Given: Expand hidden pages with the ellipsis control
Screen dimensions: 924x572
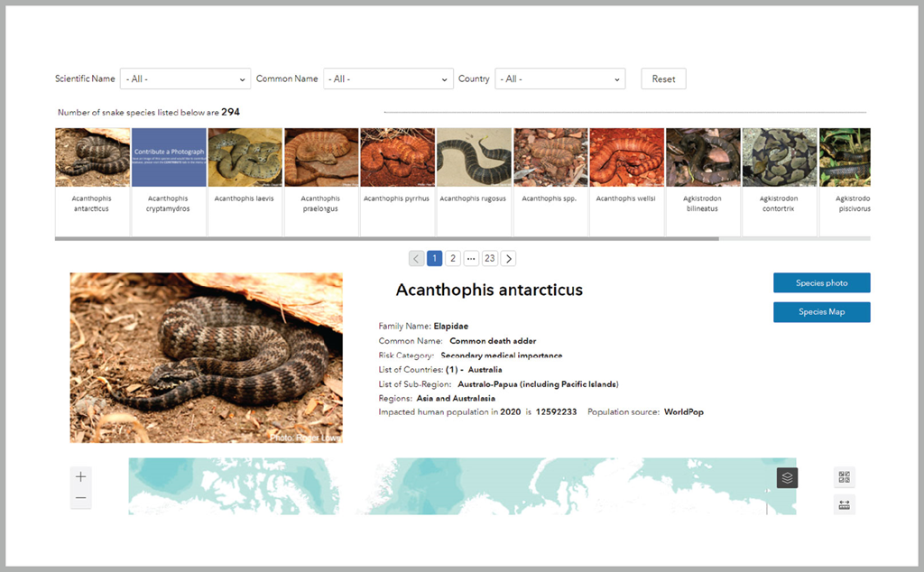Looking at the screenshot, I should click(471, 258).
